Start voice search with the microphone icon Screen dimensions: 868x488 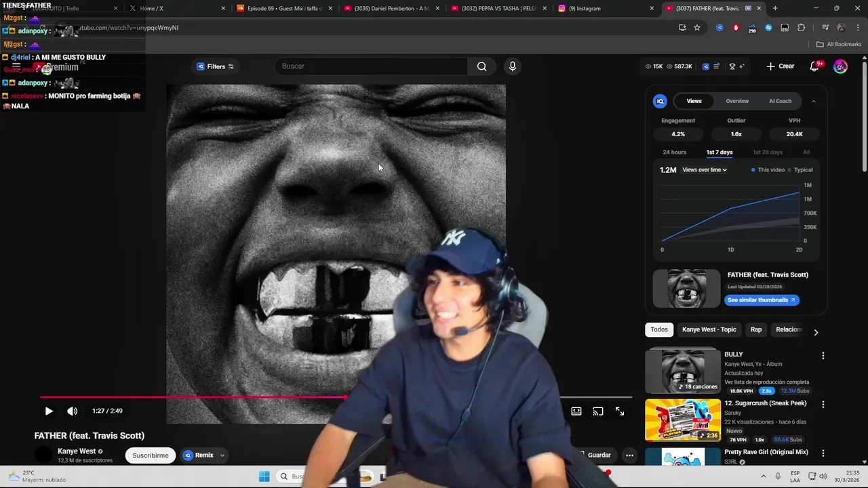pos(513,66)
